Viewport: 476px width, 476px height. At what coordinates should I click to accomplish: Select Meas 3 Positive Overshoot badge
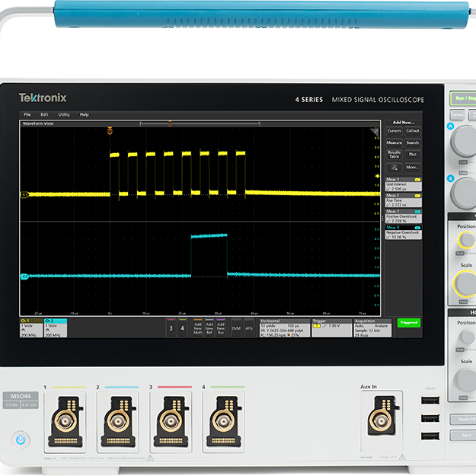click(x=403, y=216)
